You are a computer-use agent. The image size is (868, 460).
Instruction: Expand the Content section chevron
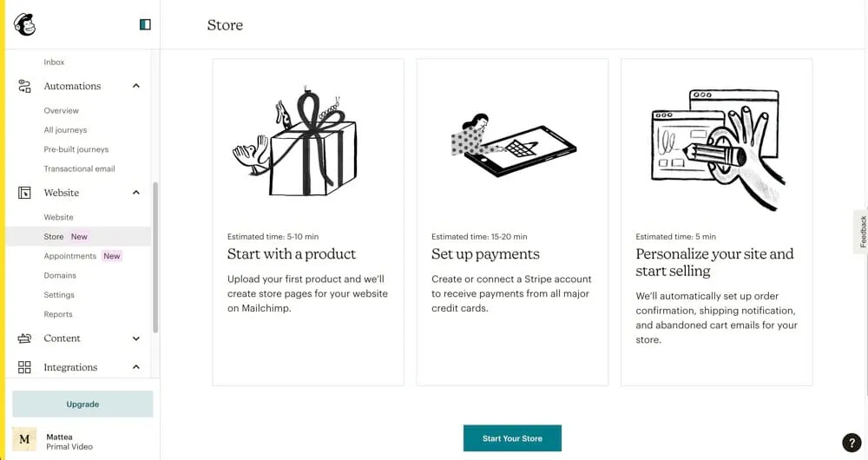click(x=136, y=338)
